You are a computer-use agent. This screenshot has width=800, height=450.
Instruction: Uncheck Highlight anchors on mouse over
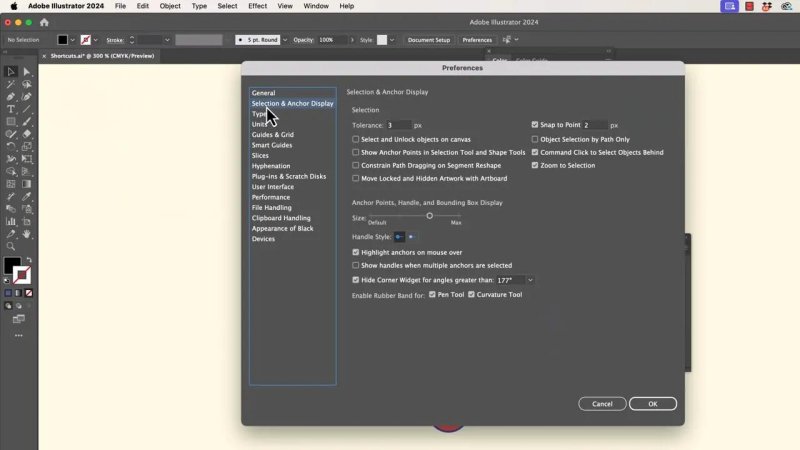[356, 252]
